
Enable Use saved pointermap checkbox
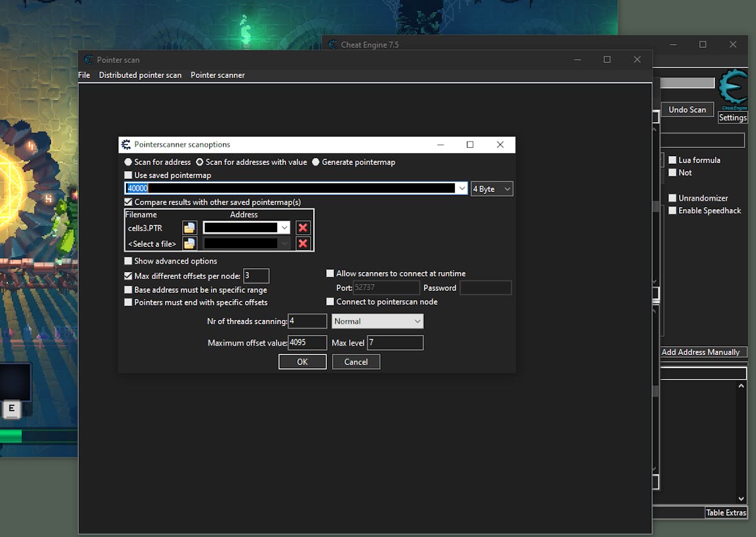(129, 176)
